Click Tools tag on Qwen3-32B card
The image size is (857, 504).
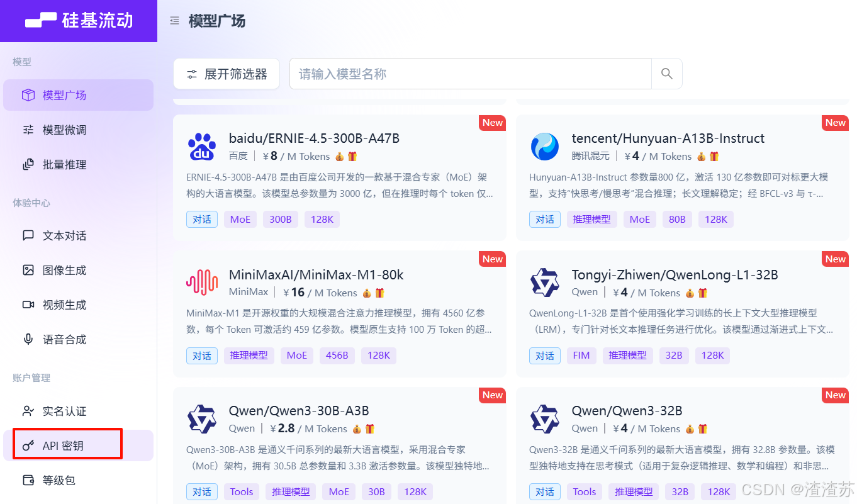click(x=585, y=491)
